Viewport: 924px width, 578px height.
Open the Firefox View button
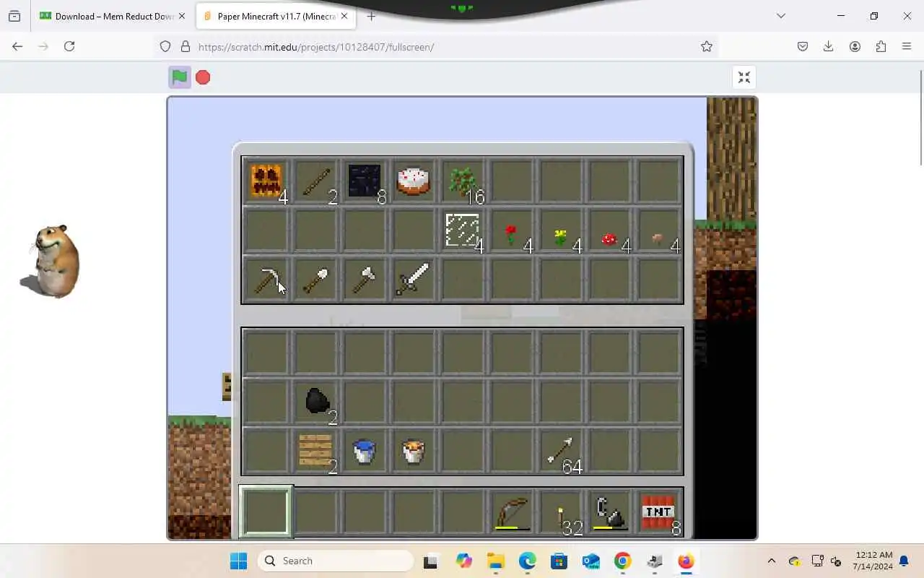14,16
